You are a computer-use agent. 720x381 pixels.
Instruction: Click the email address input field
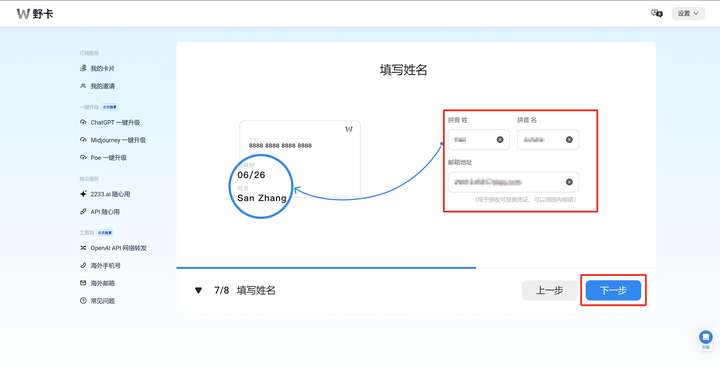tap(513, 182)
